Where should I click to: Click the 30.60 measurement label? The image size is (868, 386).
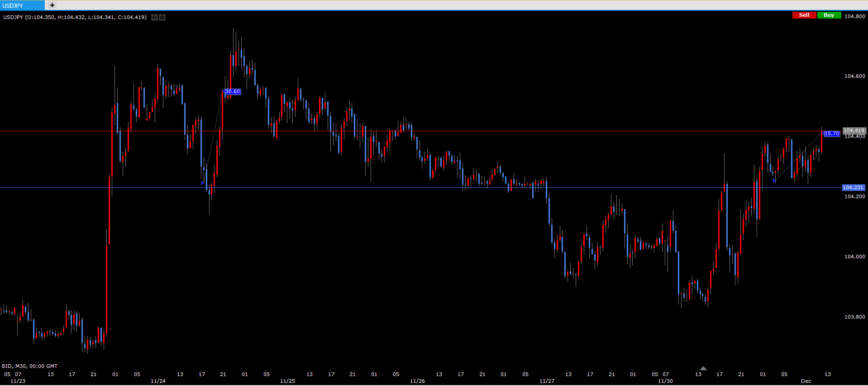(233, 92)
